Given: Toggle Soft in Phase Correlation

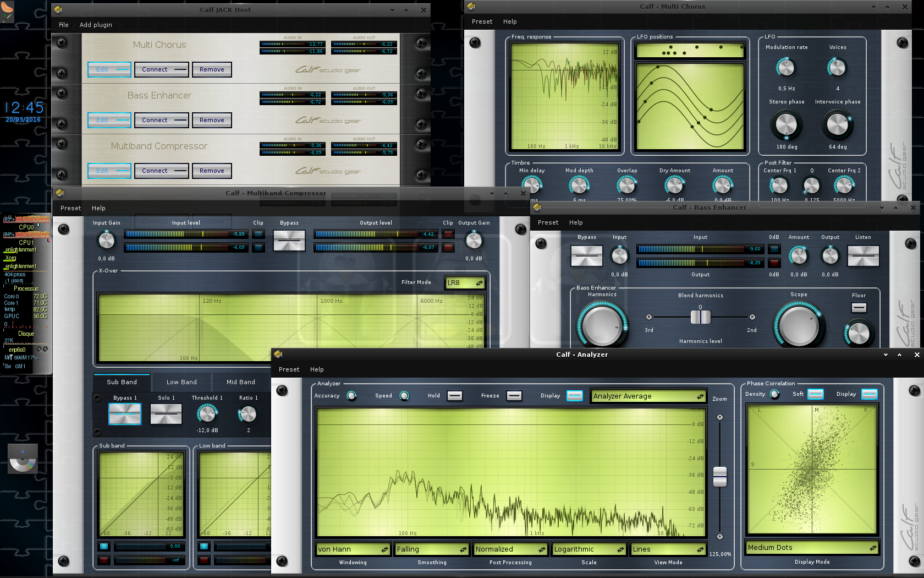Looking at the screenshot, I should click(816, 394).
